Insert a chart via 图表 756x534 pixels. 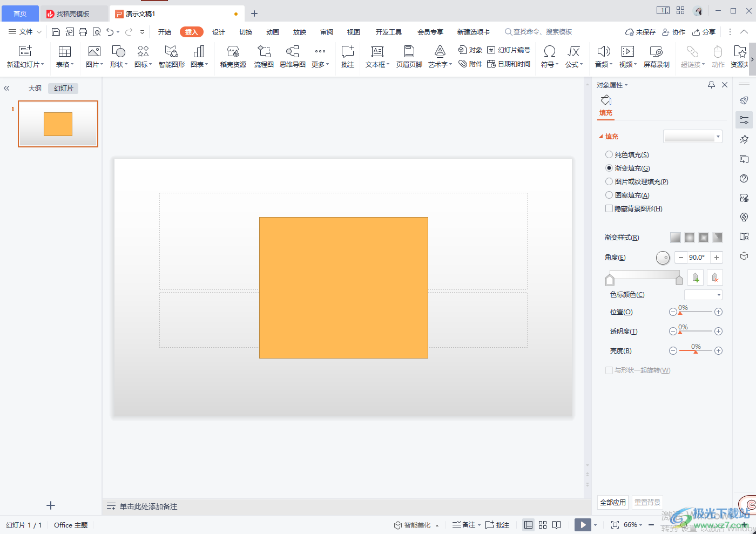(x=199, y=57)
